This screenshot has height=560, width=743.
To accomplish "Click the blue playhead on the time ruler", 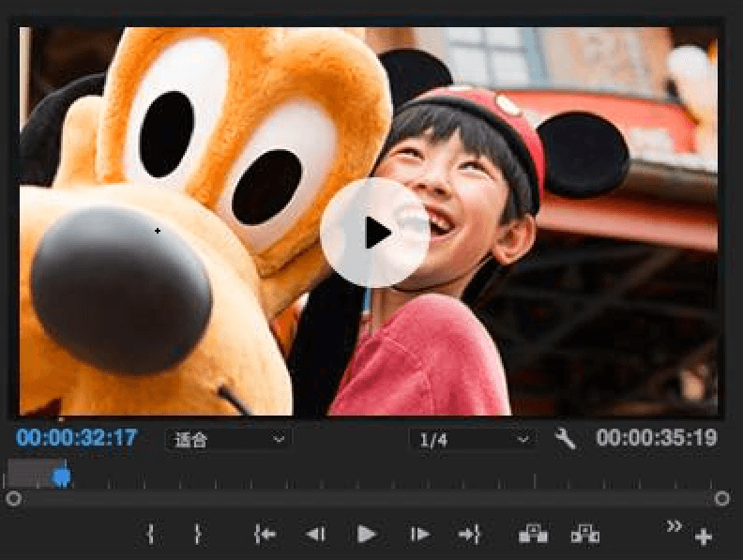I will pyautogui.click(x=61, y=477).
